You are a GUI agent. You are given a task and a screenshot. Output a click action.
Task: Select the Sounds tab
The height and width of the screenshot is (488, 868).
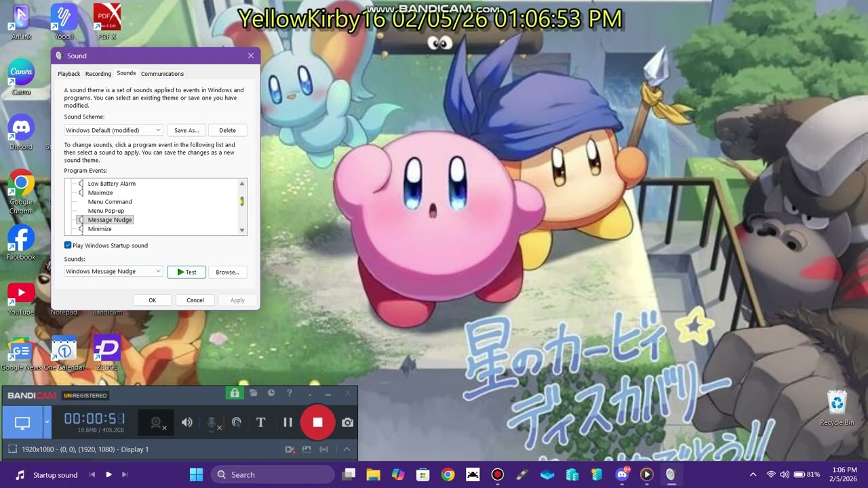tap(126, 73)
